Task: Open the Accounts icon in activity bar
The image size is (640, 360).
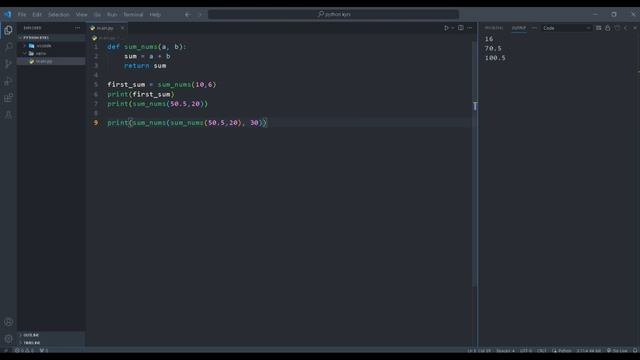Action: (x=8, y=322)
